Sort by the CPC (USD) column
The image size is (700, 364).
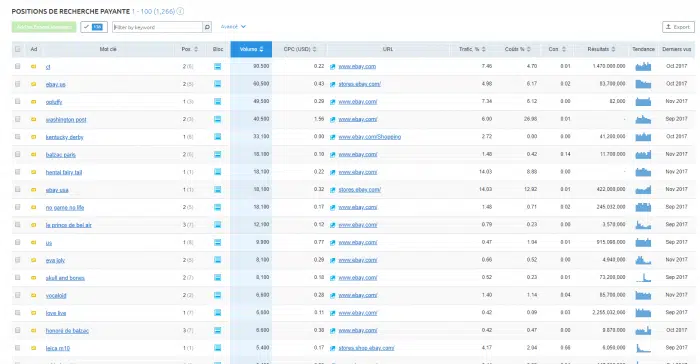point(300,49)
